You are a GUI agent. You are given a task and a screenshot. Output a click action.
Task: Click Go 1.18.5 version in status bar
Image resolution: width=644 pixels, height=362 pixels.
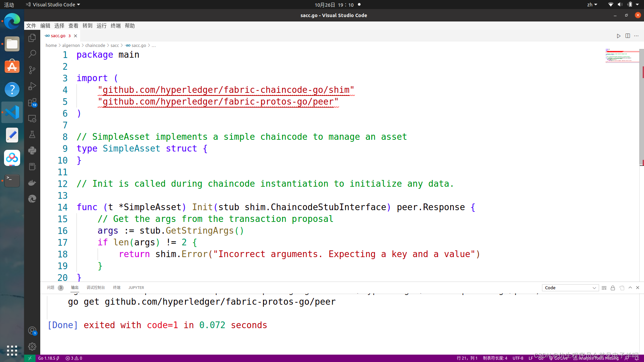(49, 358)
